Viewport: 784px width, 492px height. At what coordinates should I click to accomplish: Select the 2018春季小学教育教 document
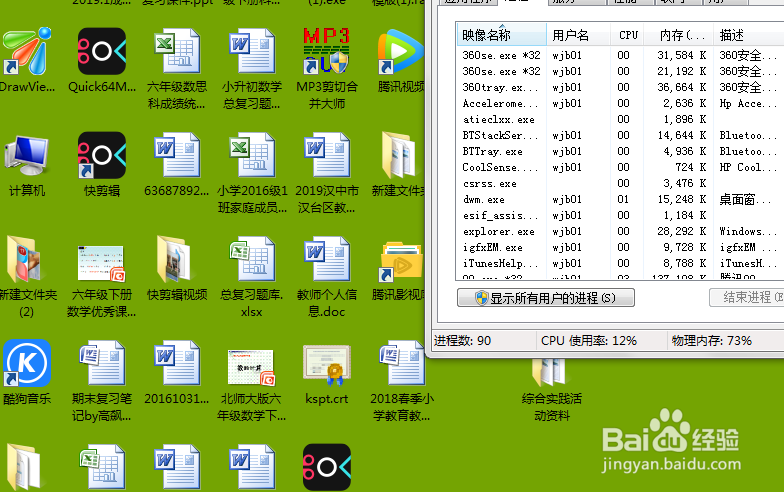[x=402, y=381]
